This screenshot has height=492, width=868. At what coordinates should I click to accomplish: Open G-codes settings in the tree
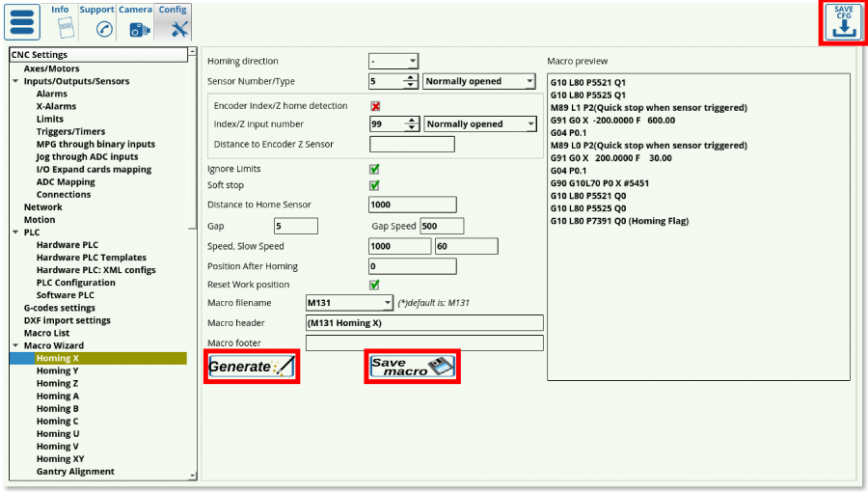pos(59,308)
